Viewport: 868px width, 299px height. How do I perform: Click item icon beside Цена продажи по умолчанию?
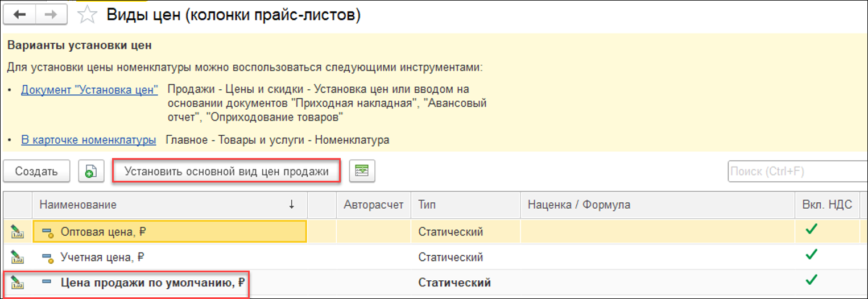[x=47, y=282]
